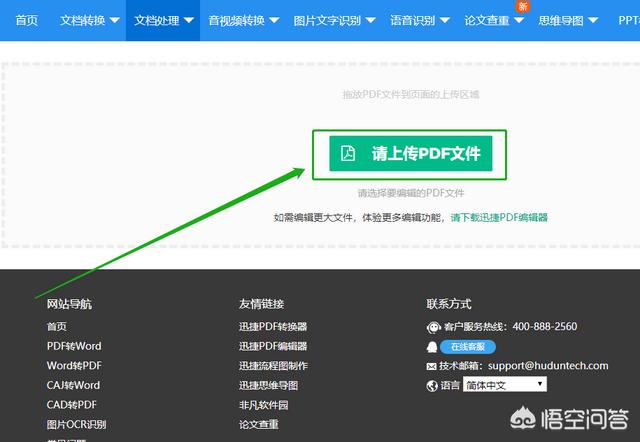Expand the 图片文字识别 dropdown arrow
Image resolution: width=640 pixels, height=442 pixels.
(x=371, y=20)
